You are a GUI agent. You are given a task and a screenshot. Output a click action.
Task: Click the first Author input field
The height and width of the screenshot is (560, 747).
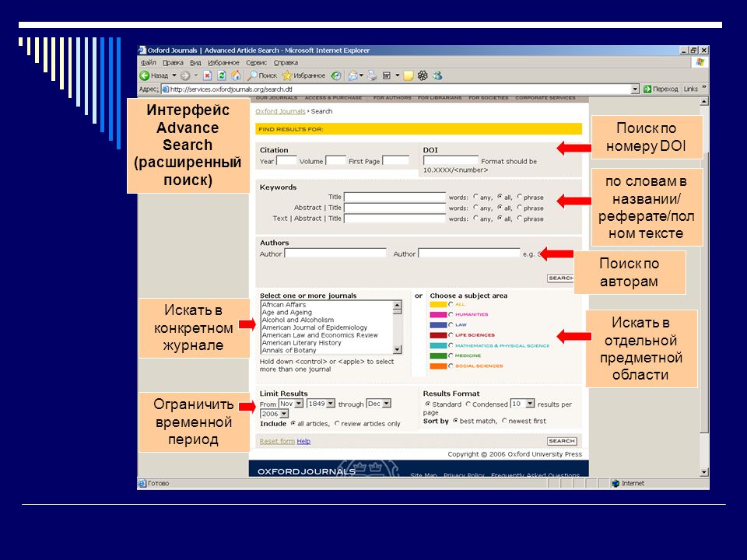tap(335, 253)
